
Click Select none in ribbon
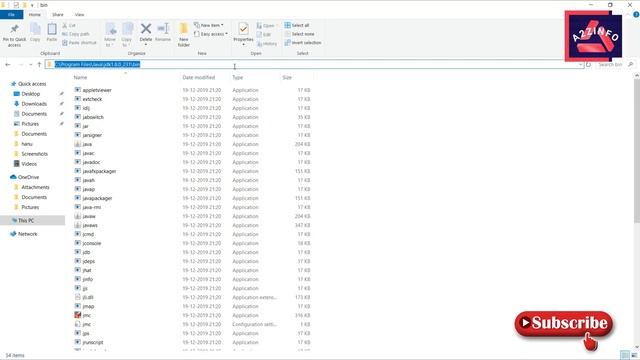299,34
